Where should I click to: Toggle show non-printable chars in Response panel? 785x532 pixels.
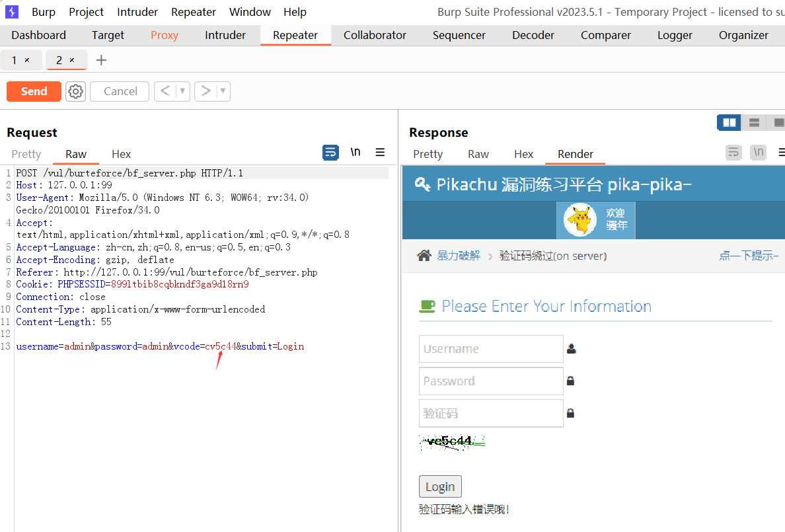[759, 152]
